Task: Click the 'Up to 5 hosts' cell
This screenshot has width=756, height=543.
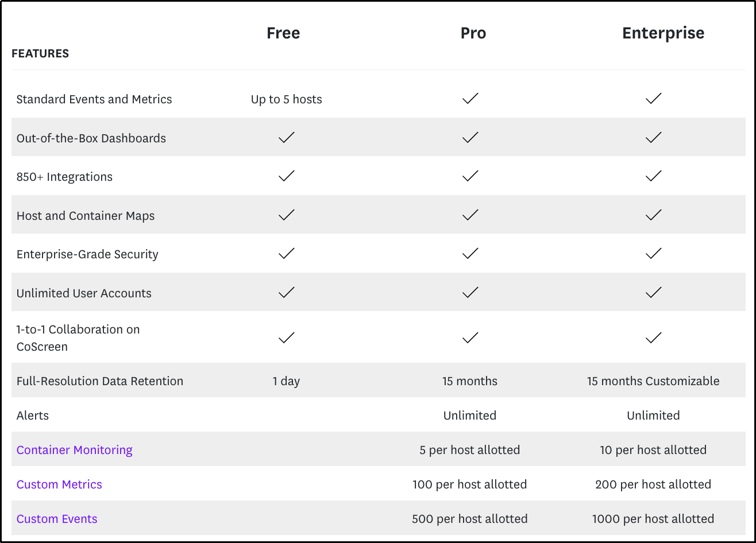Action: [x=286, y=99]
